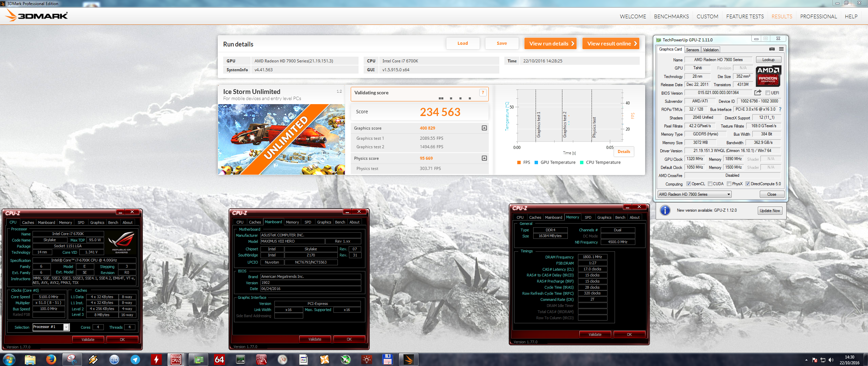The width and height of the screenshot is (868, 366).
Task: Open the GPU selection dropdown in GPU-Z
Action: [x=694, y=194]
